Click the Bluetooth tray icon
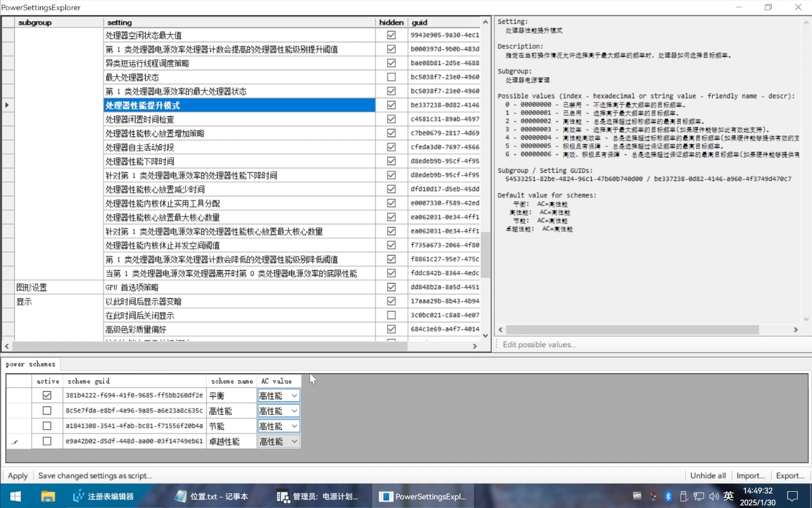 point(668,496)
